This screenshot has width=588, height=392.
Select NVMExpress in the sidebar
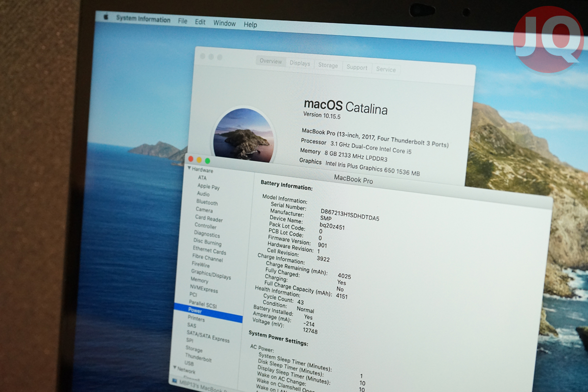(204, 289)
